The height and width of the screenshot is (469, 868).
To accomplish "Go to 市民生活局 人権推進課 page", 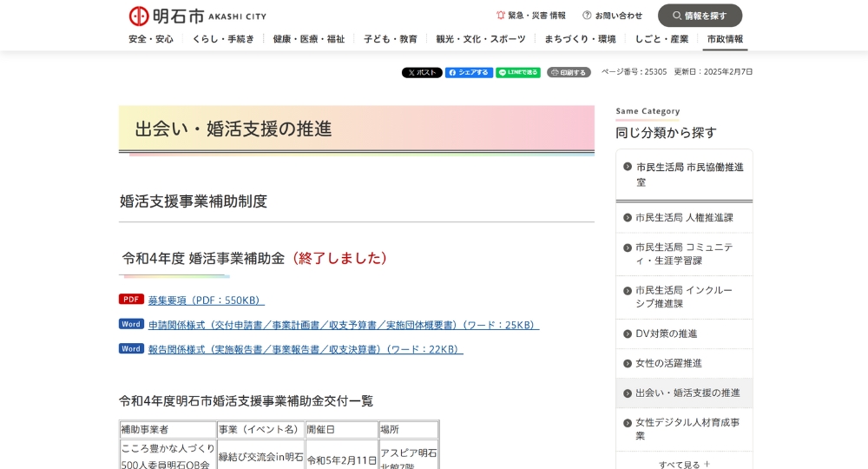I will tap(684, 218).
